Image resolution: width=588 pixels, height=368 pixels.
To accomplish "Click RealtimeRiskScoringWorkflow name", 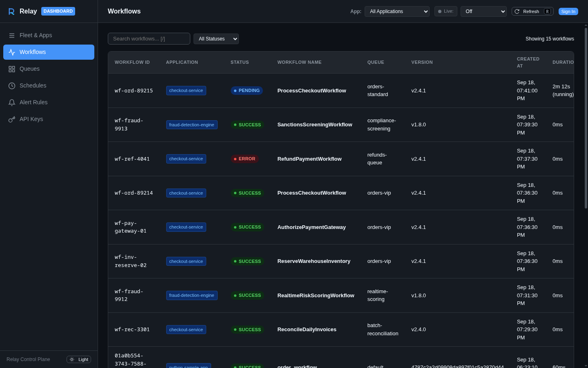I will tap(316, 295).
